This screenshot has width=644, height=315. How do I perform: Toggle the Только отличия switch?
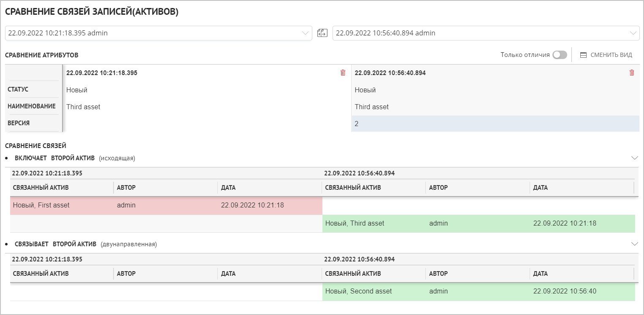click(x=560, y=55)
